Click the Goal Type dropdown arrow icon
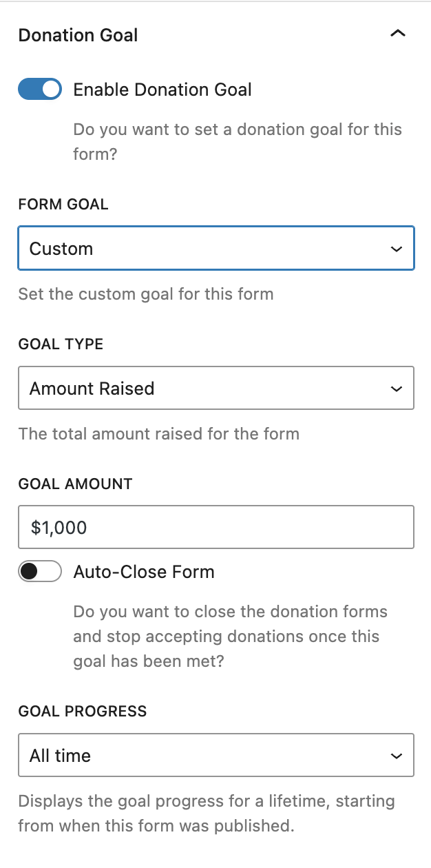This screenshot has width=431, height=868. pyautogui.click(x=397, y=389)
